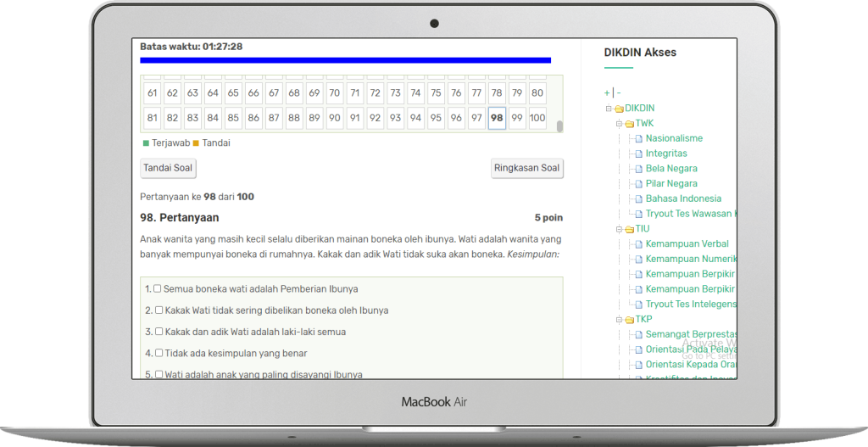Click the TWK folder icon

630,124
